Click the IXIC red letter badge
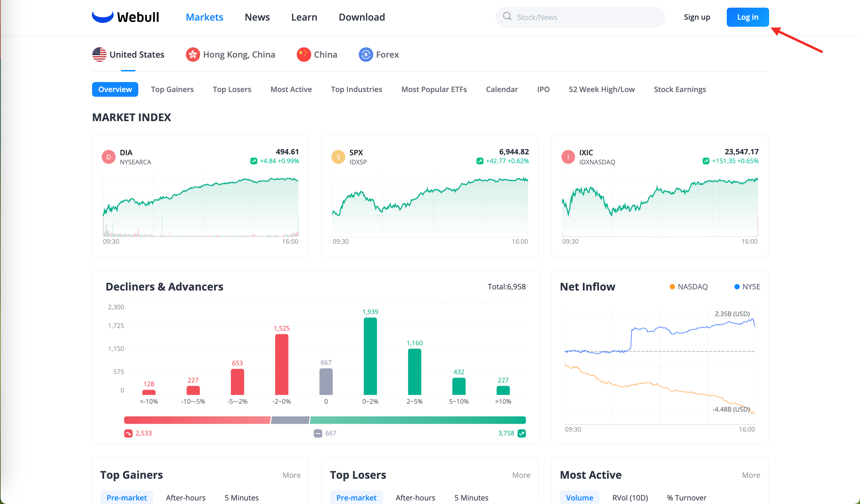The image size is (860, 504). point(568,157)
